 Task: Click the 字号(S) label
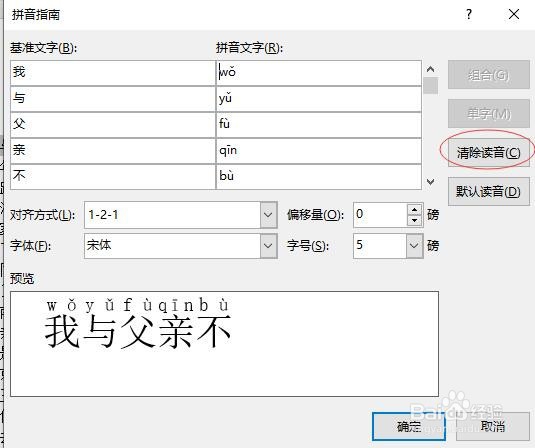(308, 246)
